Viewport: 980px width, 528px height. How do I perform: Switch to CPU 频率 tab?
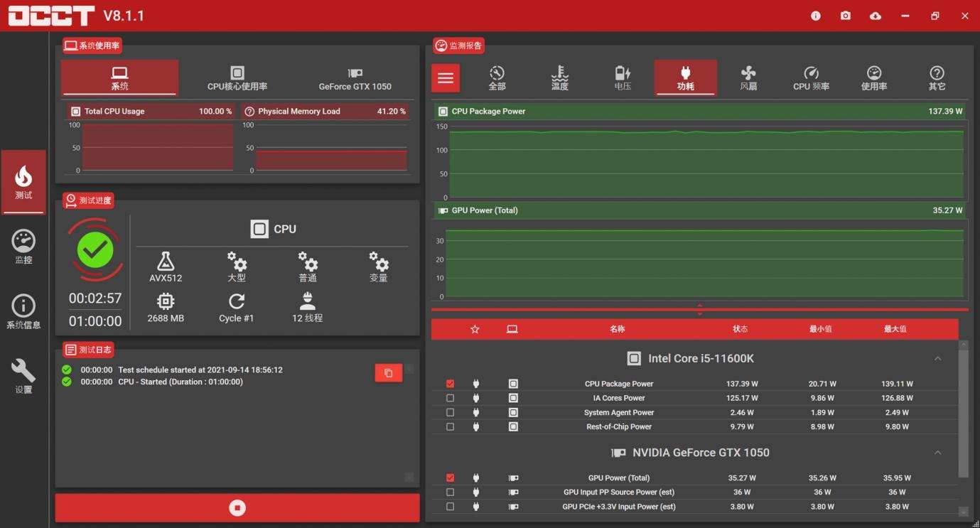coord(811,78)
